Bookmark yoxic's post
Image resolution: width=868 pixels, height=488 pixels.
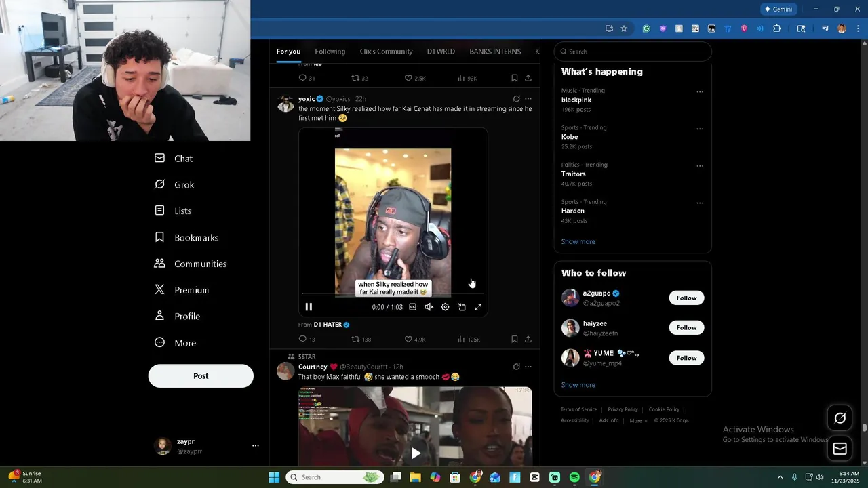pos(515,339)
